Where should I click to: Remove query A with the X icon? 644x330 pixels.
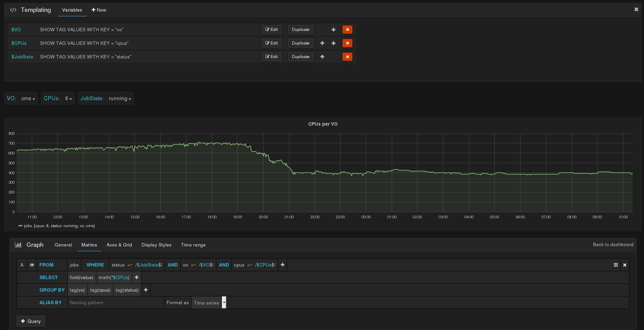coord(625,265)
